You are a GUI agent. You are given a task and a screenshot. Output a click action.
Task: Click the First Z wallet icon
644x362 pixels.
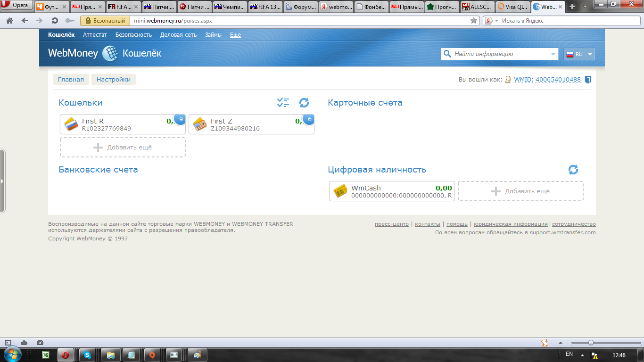coord(200,124)
